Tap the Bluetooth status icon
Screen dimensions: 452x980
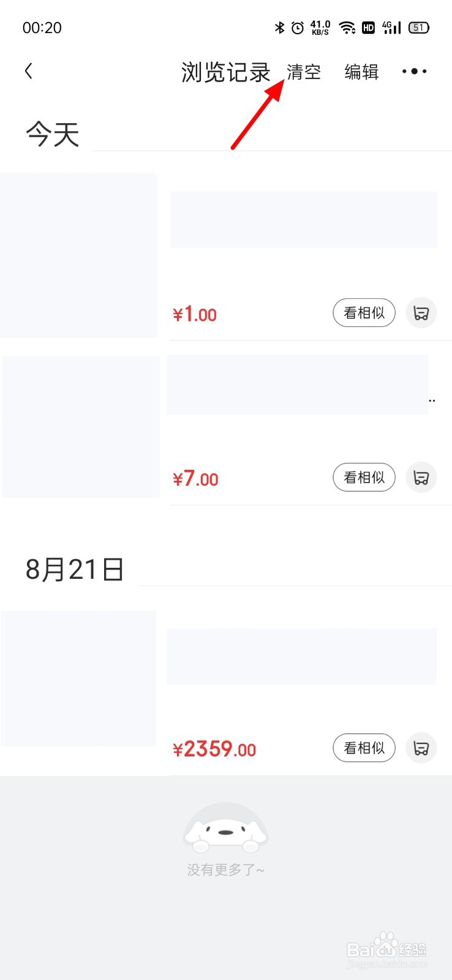point(280,28)
